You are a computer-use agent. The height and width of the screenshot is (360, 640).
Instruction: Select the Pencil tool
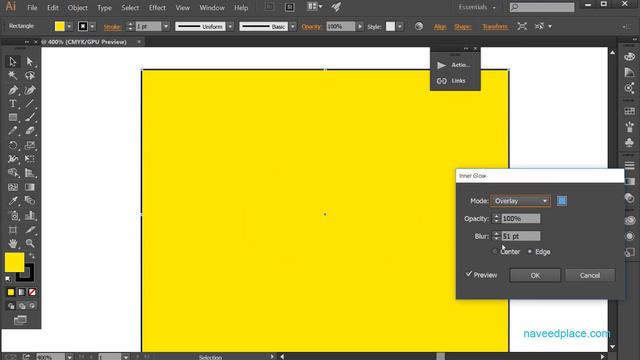pos(13,131)
